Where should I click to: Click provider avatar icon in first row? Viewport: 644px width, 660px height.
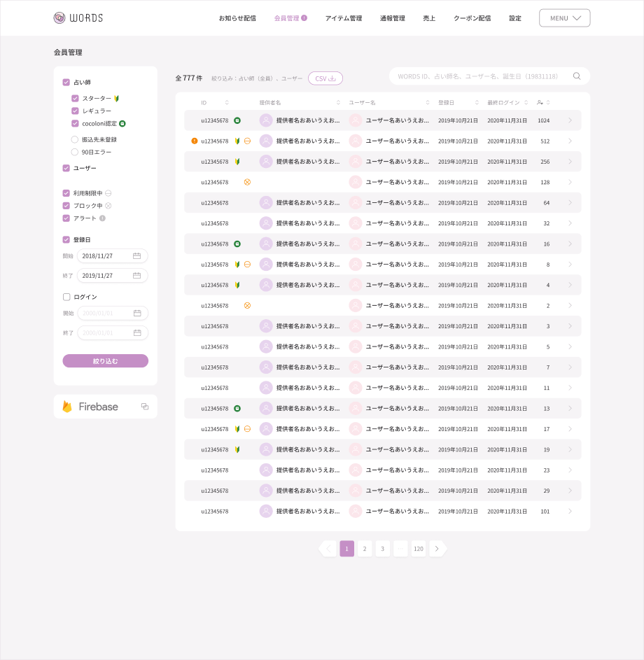tap(266, 120)
